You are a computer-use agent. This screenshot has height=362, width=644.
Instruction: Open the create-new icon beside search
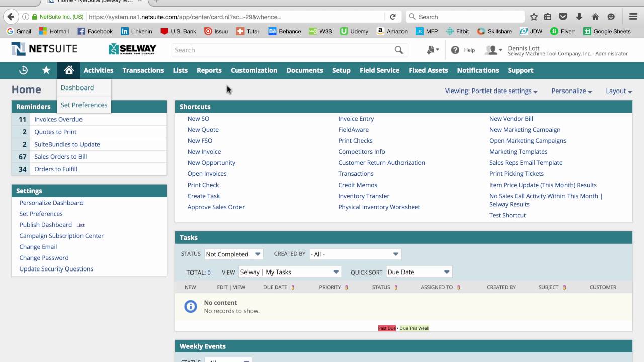[432, 50]
